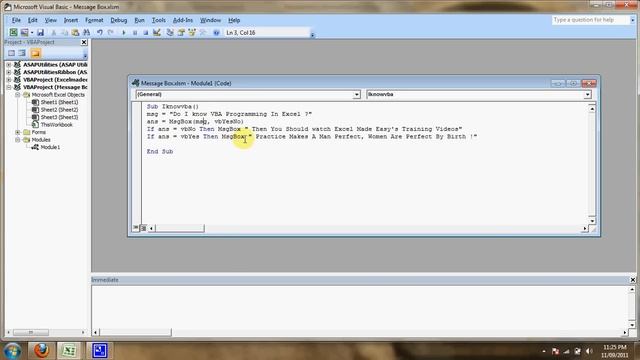Screen dimensions: 640x360
Task: Open the File menu
Action: (x=16, y=20)
